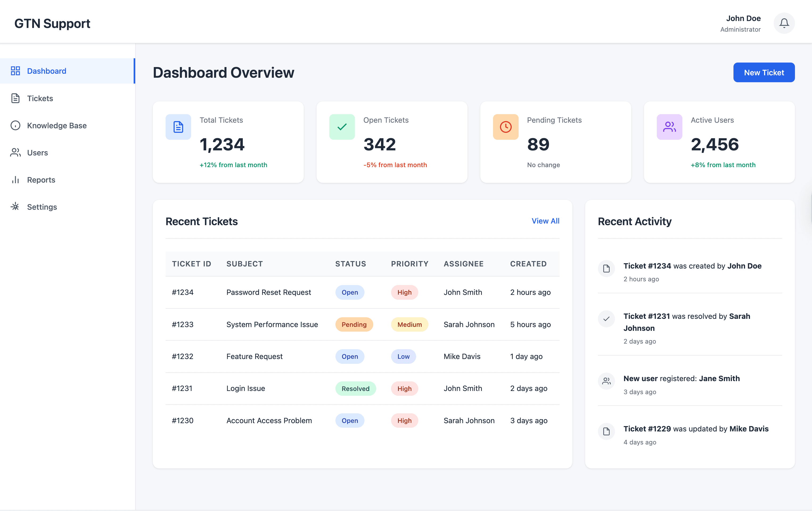Click the checkmark icon beside Ticket #1231 activity
812x511 pixels.
point(606,319)
